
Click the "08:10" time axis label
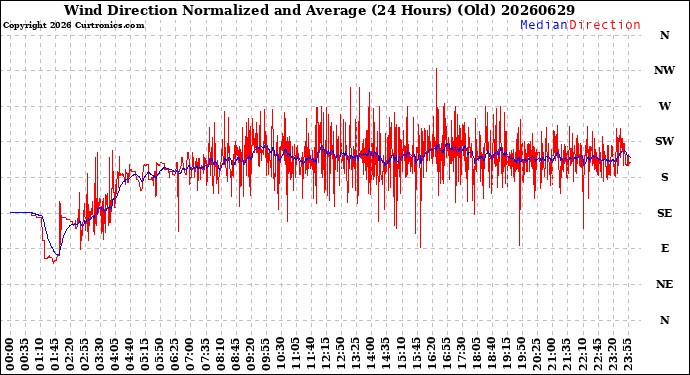[220, 354]
